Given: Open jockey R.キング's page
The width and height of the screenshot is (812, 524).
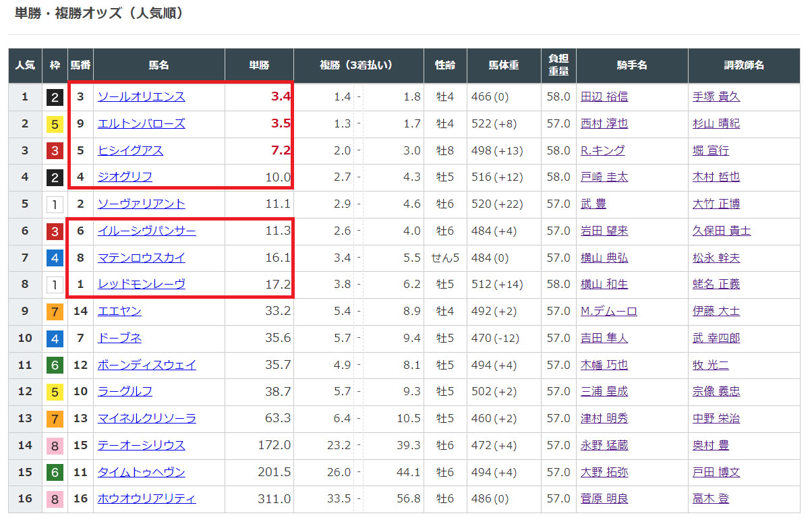Looking at the screenshot, I should pyautogui.click(x=602, y=150).
